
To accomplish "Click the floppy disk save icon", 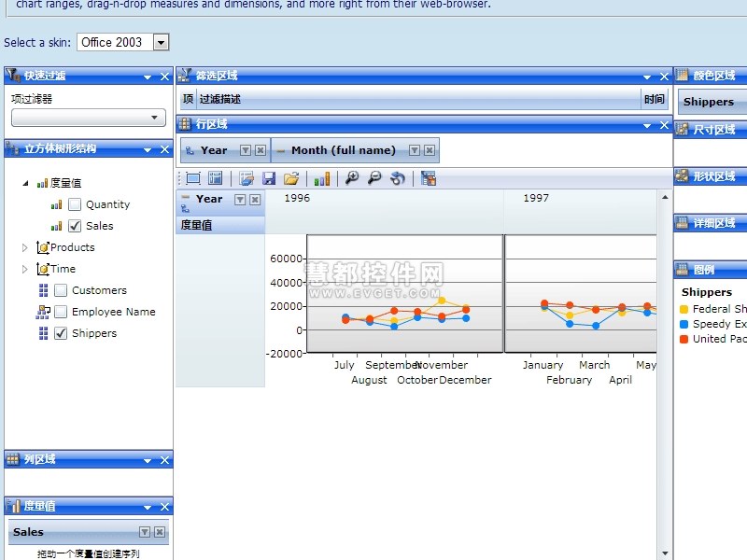I will point(269,178).
